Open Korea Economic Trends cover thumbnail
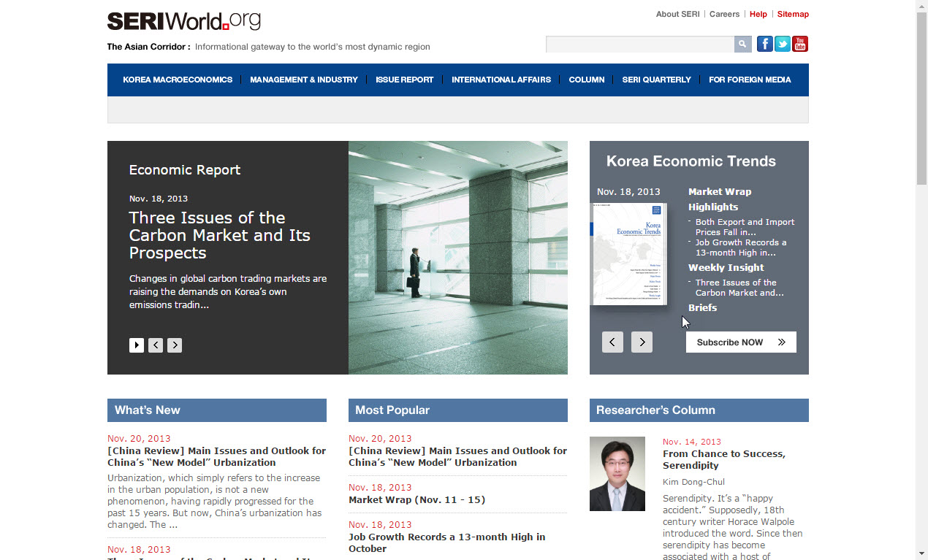 coord(629,253)
